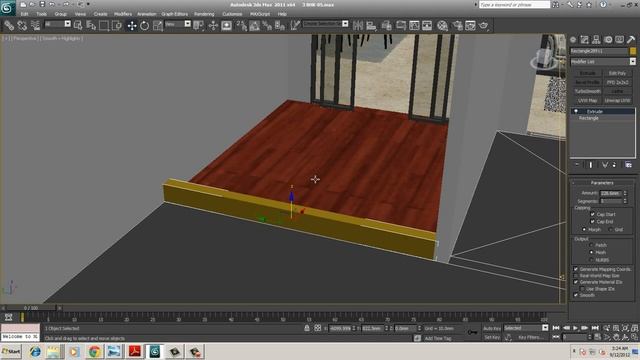Toggle Generate Mapping Coords checkbox

click(x=576, y=269)
